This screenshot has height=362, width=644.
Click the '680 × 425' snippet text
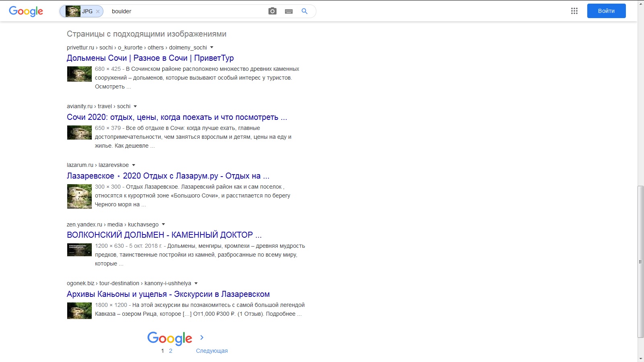click(108, 69)
